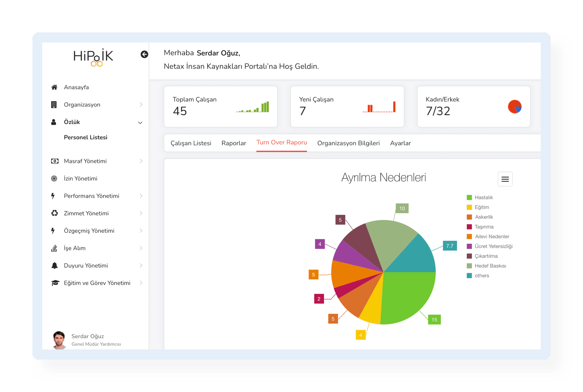The width and height of the screenshot is (583, 392).
Task: Click the Yeni Çalışan value 7
Action: click(303, 111)
